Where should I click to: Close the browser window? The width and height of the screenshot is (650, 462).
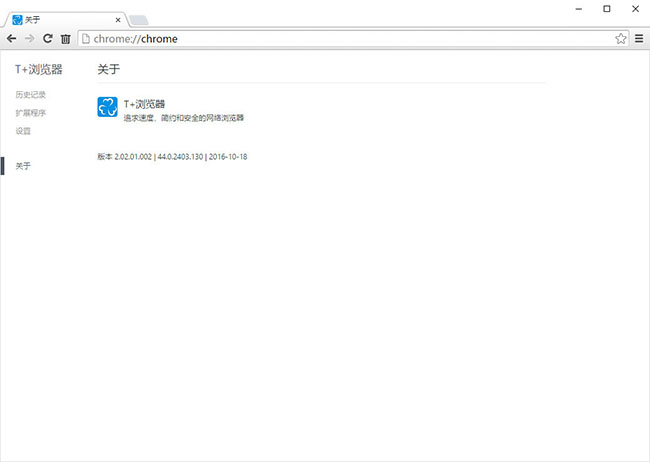click(x=635, y=9)
